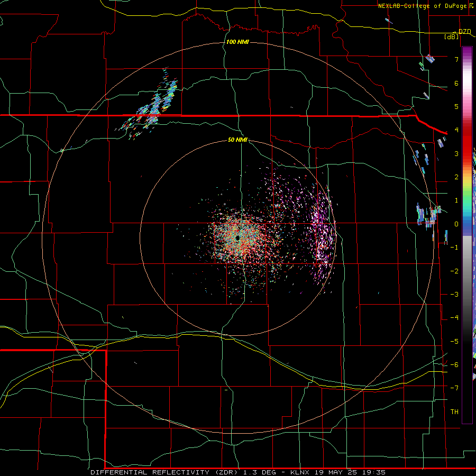This screenshot has height=476, width=476.
Task: Select the 0 value on the dB scale
Action: [x=456, y=224]
